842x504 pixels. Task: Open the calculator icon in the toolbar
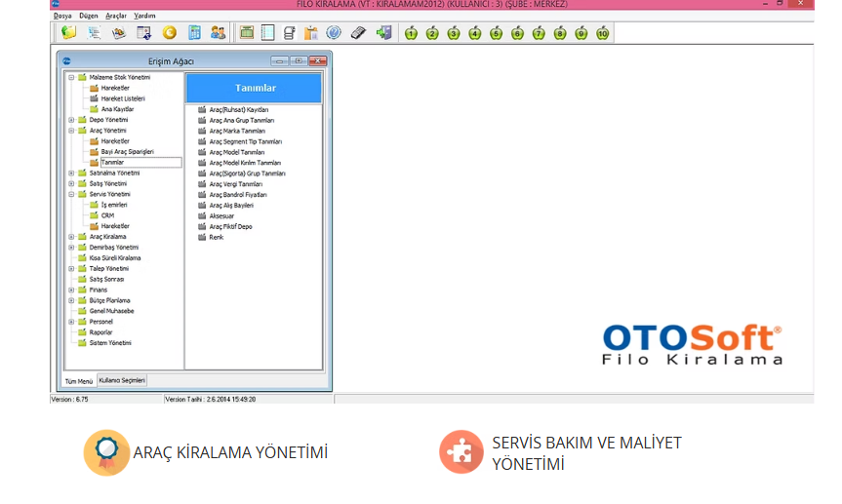click(x=193, y=33)
